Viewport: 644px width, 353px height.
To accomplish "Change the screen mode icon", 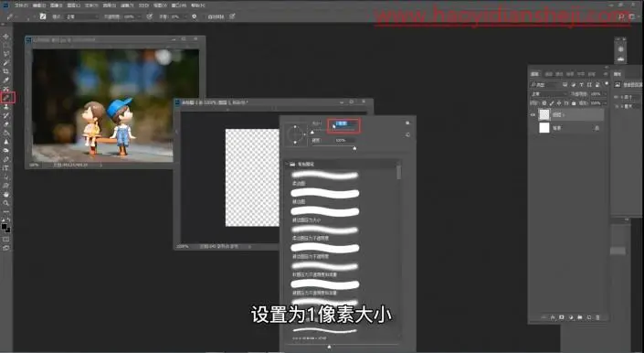I will coord(5,248).
